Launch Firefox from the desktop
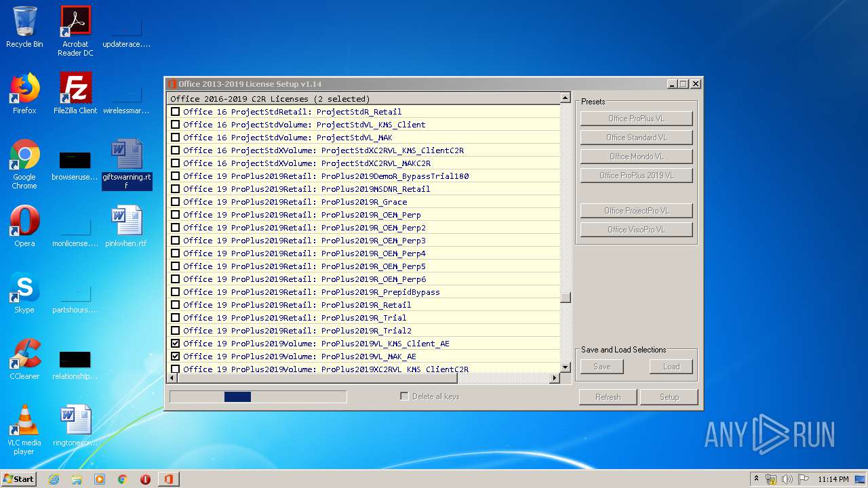 (24, 94)
